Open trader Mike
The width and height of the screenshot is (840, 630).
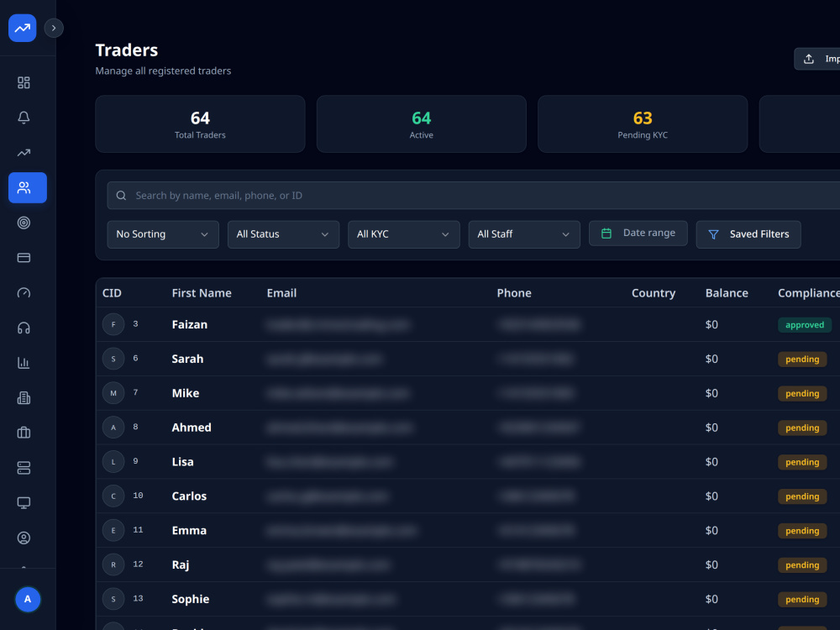click(x=186, y=393)
